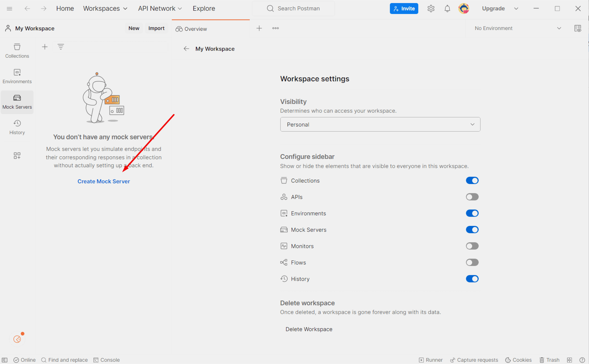Screen dimensions: 589x364
Task: Open the No Environment selector
Action: (x=518, y=29)
